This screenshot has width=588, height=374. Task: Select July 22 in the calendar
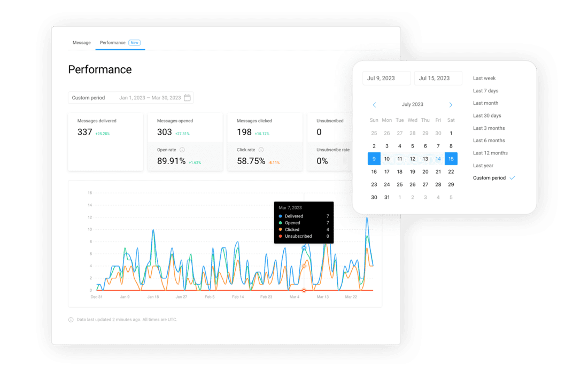(x=451, y=172)
